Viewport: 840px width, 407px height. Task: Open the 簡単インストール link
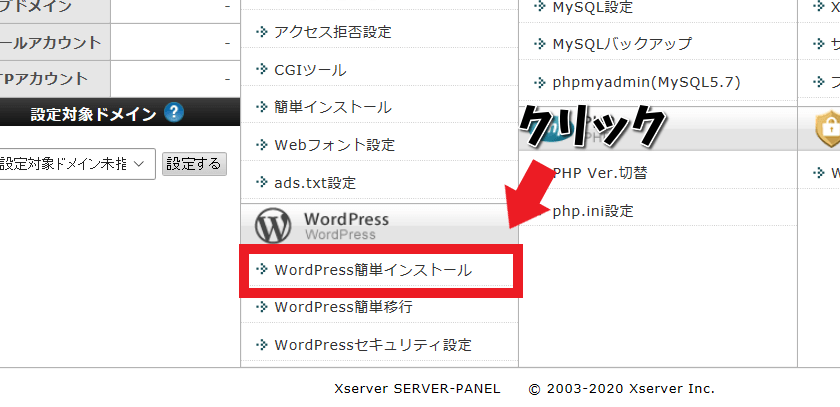click(x=333, y=108)
